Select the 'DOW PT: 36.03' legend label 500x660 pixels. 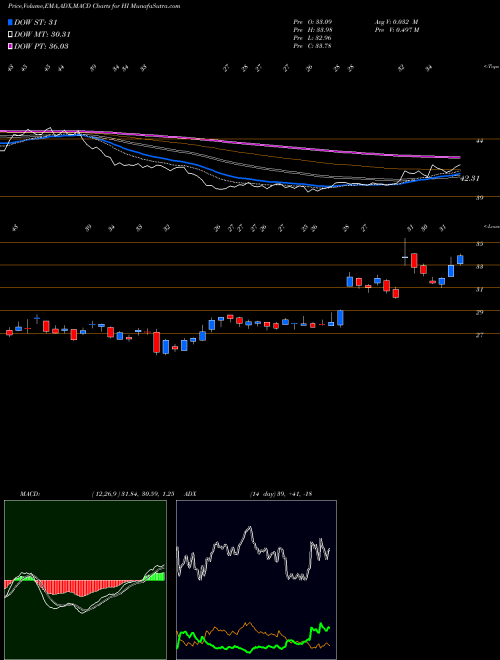click(x=41, y=47)
